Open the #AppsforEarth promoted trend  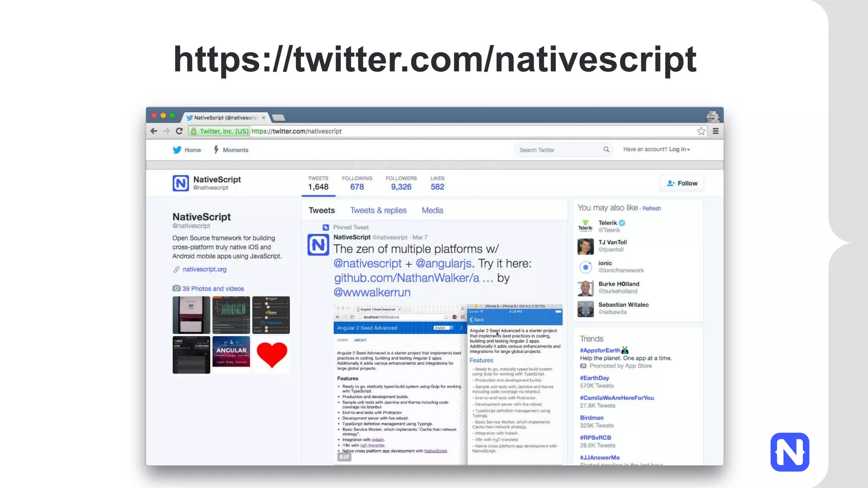coord(600,350)
